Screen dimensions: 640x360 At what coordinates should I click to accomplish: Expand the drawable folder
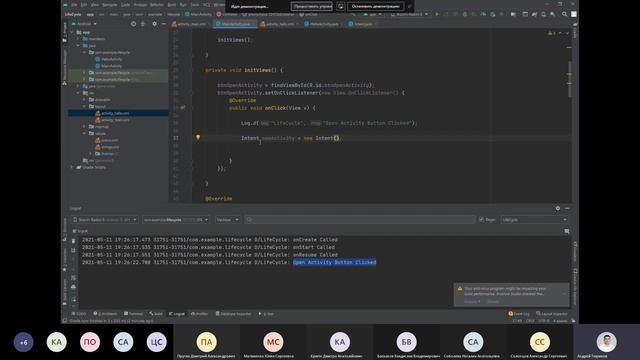(x=84, y=100)
